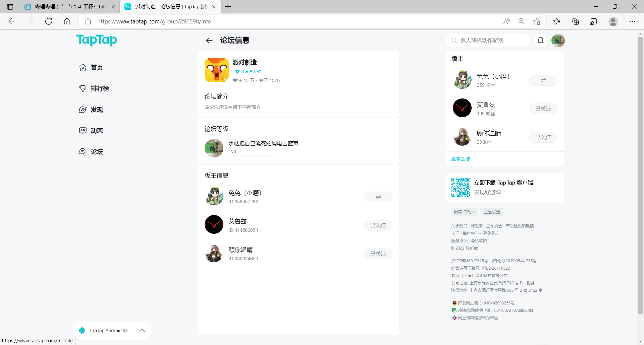Open the 语言-自动 language dropdown
Screen dimensions: 644x345
464,212
